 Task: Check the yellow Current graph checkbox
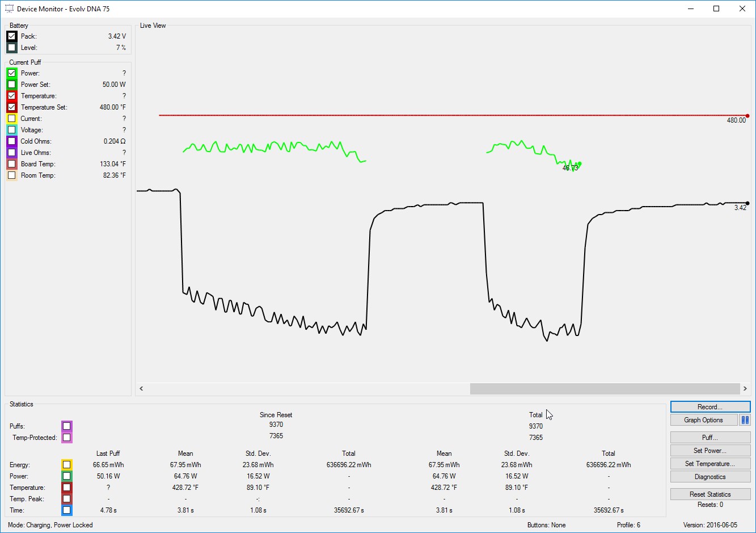(11, 119)
